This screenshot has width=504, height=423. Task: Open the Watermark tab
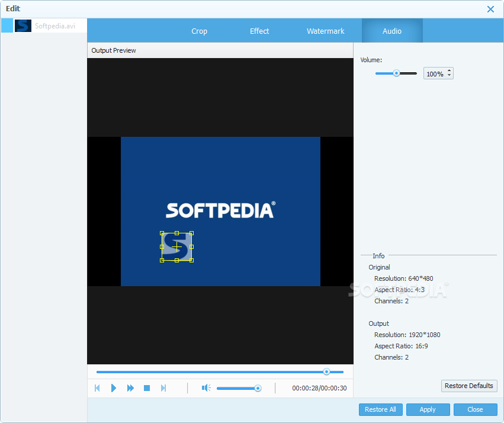pyautogui.click(x=325, y=31)
